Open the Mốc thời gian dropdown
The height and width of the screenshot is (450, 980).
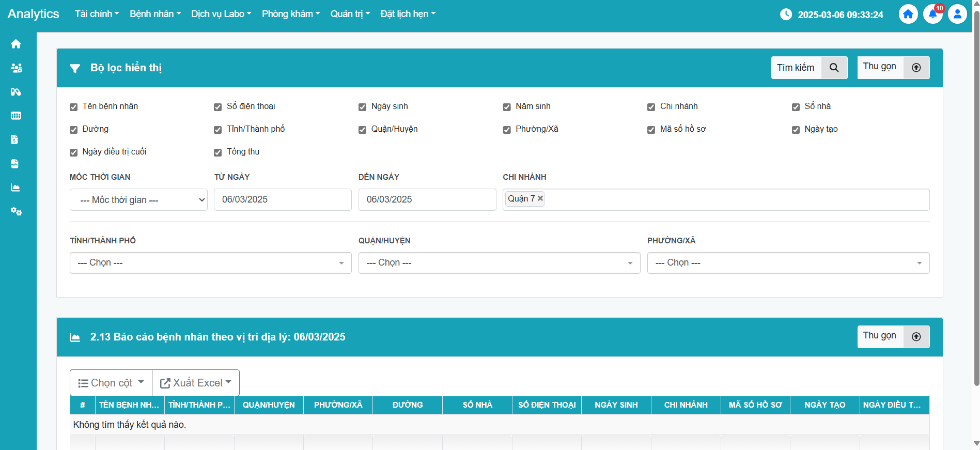pyautogui.click(x=138, y=200)
